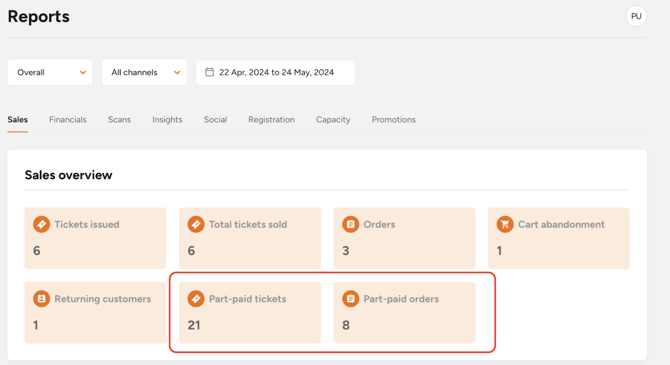Click the Sales overview heading
The width and height of the screenshot is (670, 365).
[x=68, y=175]
